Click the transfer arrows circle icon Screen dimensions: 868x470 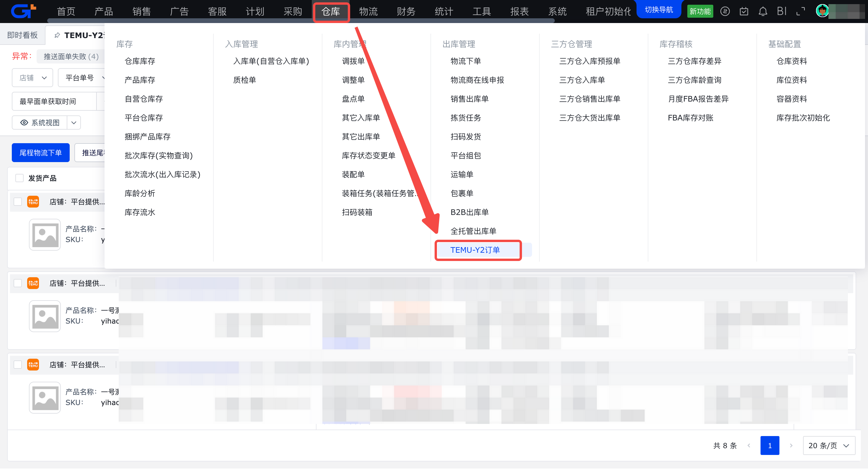(x=725, y=12)
